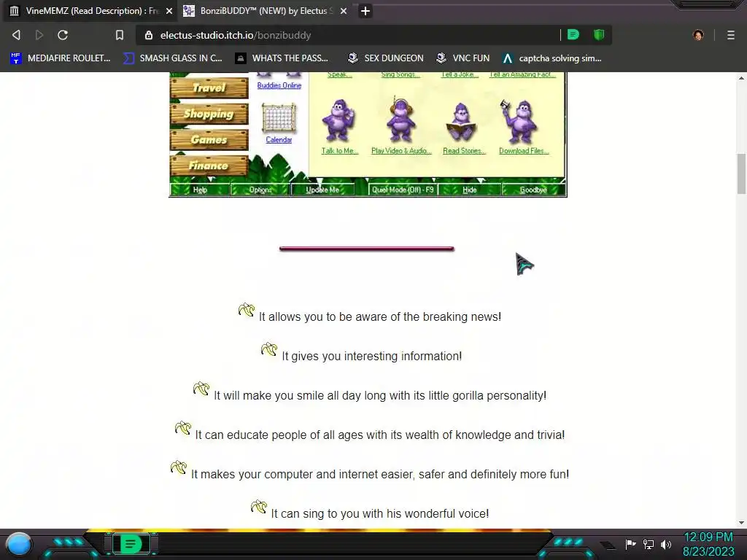Open the Calendar text link
Viewport: 747px width, 560px height.
click(279, 139)
